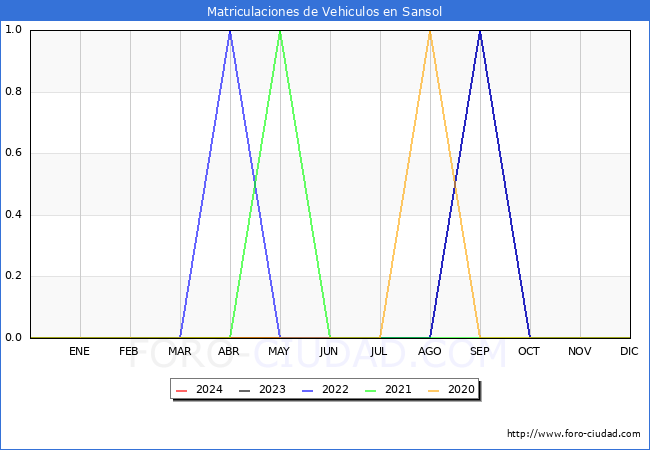Click the '2024' legend label

coord(209,390)
